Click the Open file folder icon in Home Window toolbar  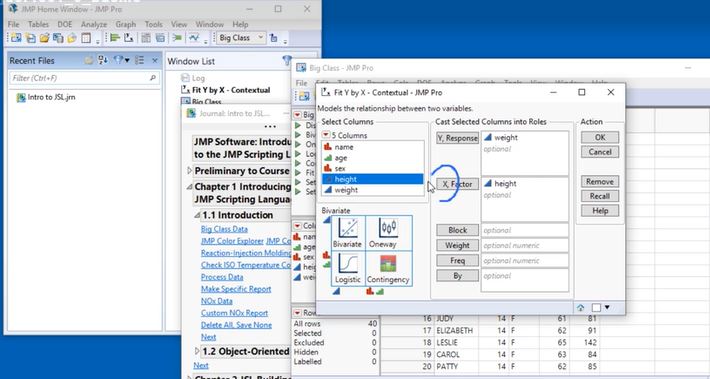point(44,38)
